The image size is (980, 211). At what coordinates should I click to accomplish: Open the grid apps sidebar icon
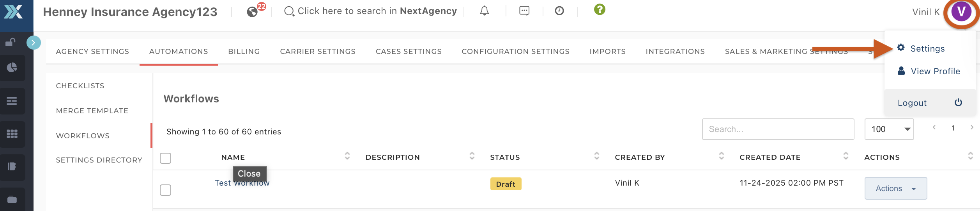coord(12,134)
